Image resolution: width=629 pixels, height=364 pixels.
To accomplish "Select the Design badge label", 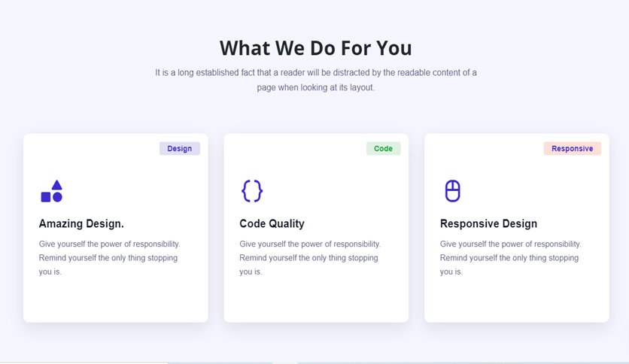I will click(180, 148).
